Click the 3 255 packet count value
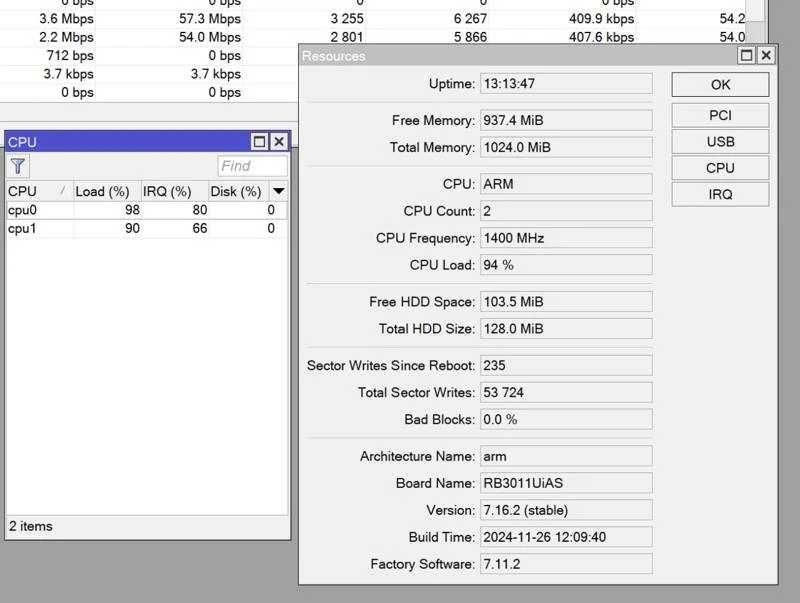Image resolution: width=800 pixels, height=603 pixels. (x=347, y=19)
